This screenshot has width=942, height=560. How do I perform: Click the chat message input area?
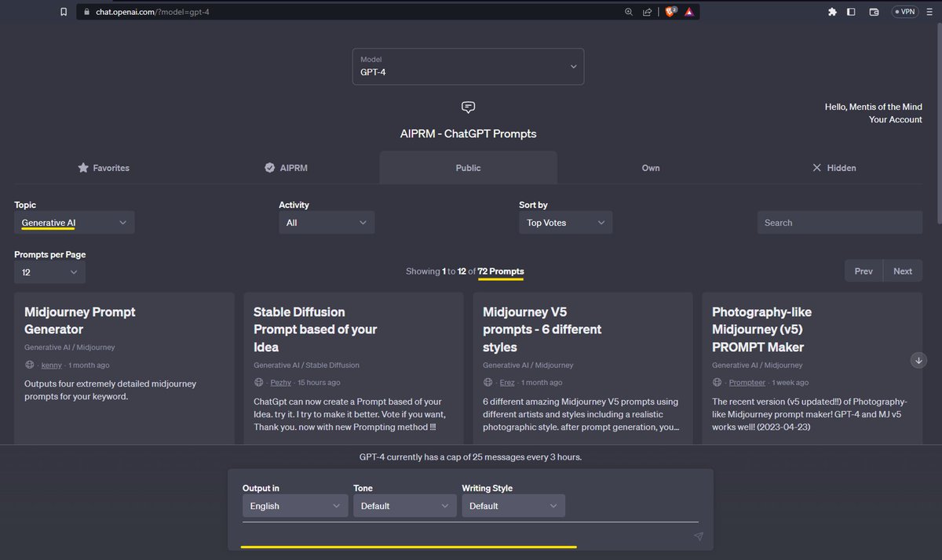pyautogui.click(x=469, y=536)
